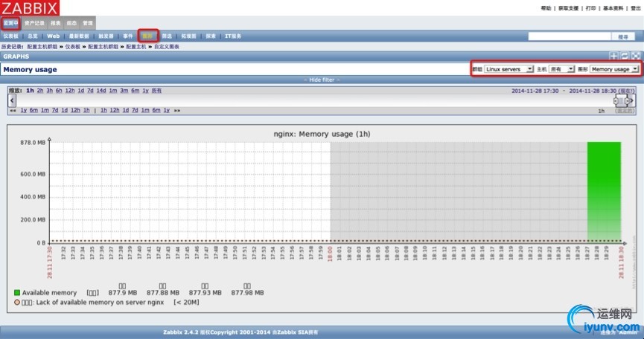
Task: Click left handle of the time slider
Action: [x=616, y=101]
